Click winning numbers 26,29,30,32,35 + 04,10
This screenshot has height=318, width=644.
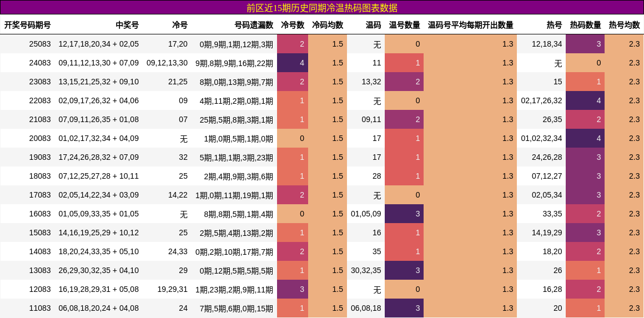[x=99, y=270]
